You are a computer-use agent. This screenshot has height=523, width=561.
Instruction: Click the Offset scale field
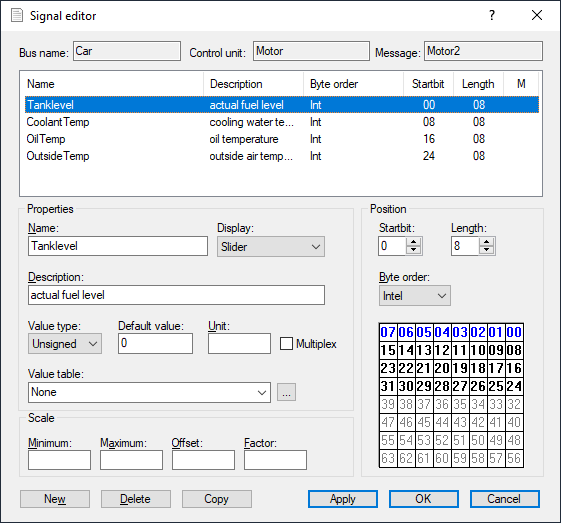pos(203,460)
